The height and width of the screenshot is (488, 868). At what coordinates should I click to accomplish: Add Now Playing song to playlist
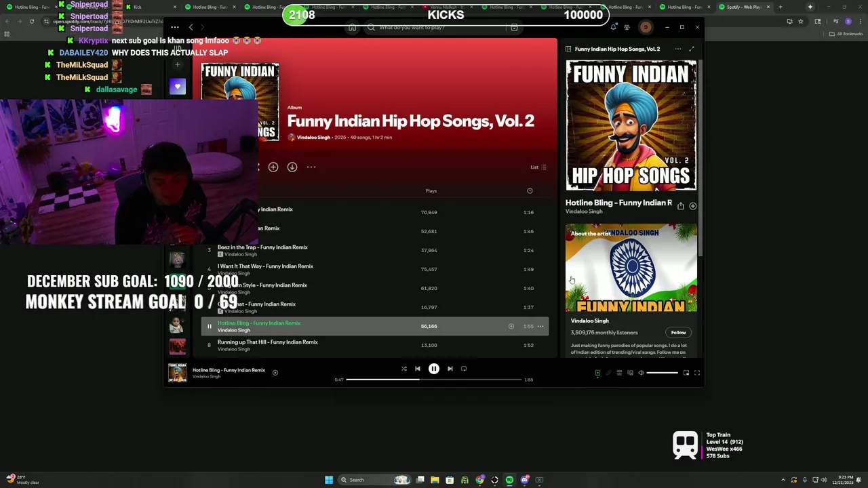(x=693, y=206)
